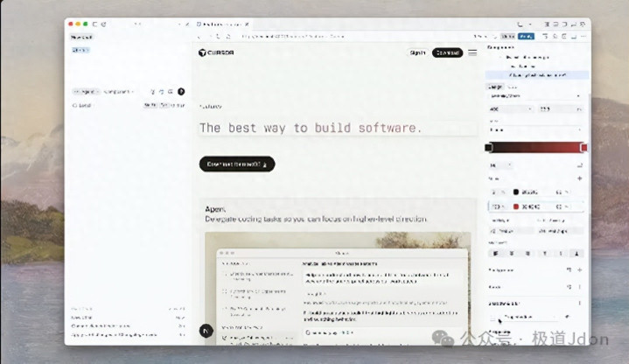Open the model selector dropdown next to Agent
This screenshot has width=629, height=364.
pyautogui.click(x=118, y=92)
